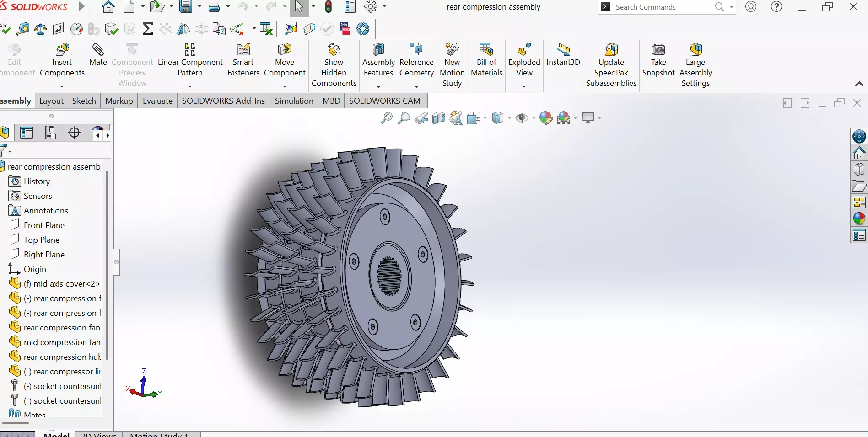Click the Exploded View tool
Screen dimensions: 868x437
[524, 61]
